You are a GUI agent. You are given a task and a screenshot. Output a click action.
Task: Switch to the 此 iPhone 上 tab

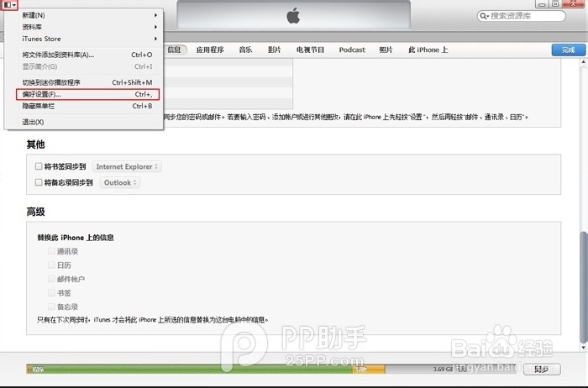pos(428,50)
